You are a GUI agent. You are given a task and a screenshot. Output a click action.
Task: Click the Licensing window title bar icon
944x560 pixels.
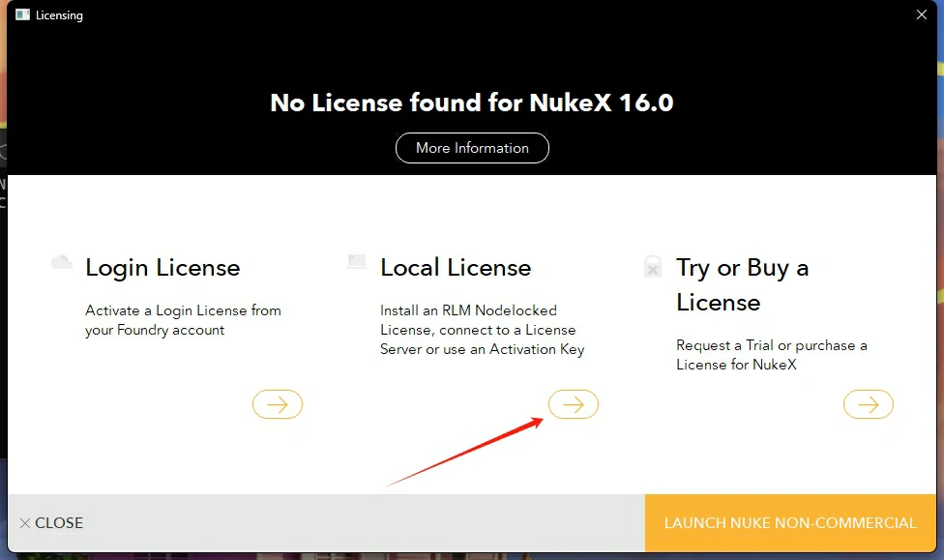(x=22, y=15)
